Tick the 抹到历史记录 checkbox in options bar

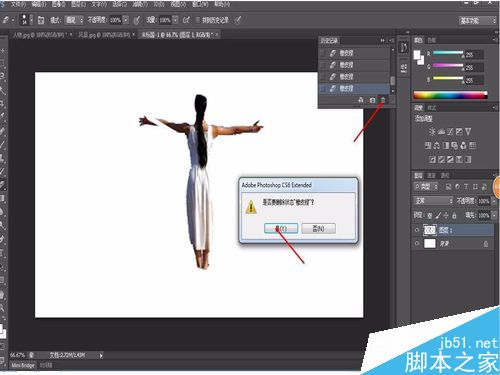click(198, 20)
